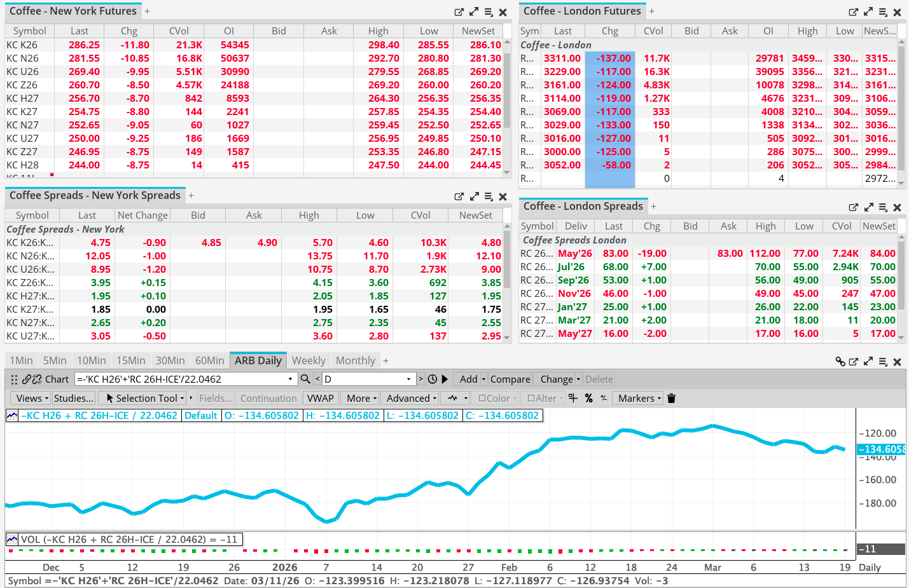Click the small plus-minus percent icon
Screen dimensions: 909x588
pos(603,398)
